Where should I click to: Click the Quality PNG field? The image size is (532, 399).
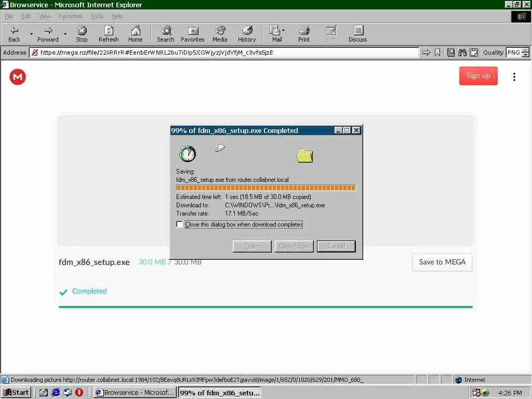[x=514, y=52]
